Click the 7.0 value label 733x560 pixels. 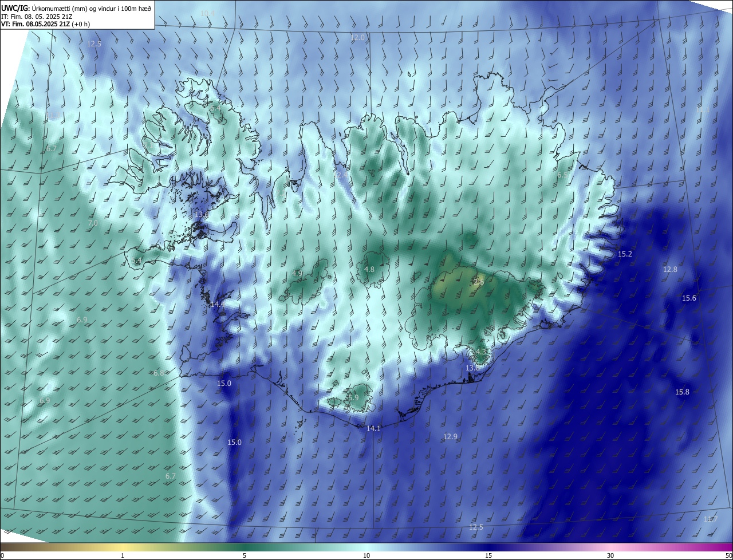click(93, 223)
